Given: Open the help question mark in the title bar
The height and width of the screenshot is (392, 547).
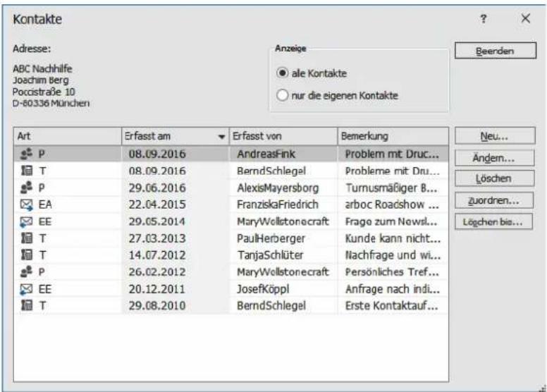Looking at the screenshot, I should point(484,18).
